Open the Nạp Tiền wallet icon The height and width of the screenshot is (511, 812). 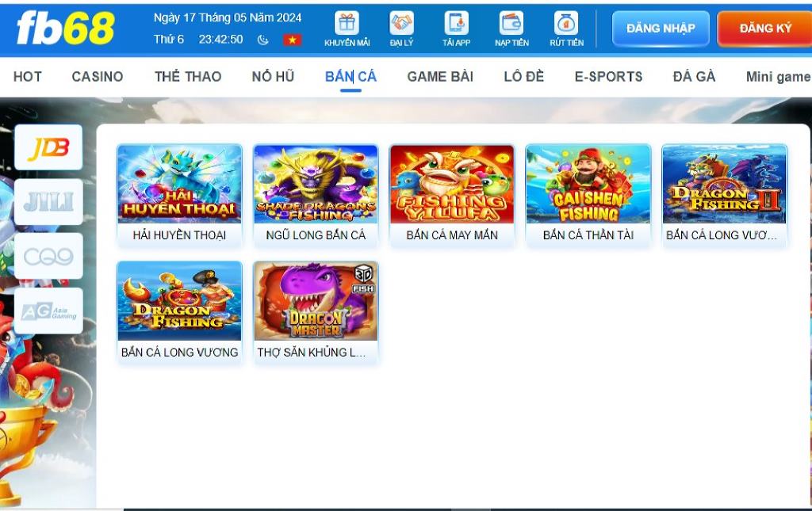(511, 24)
